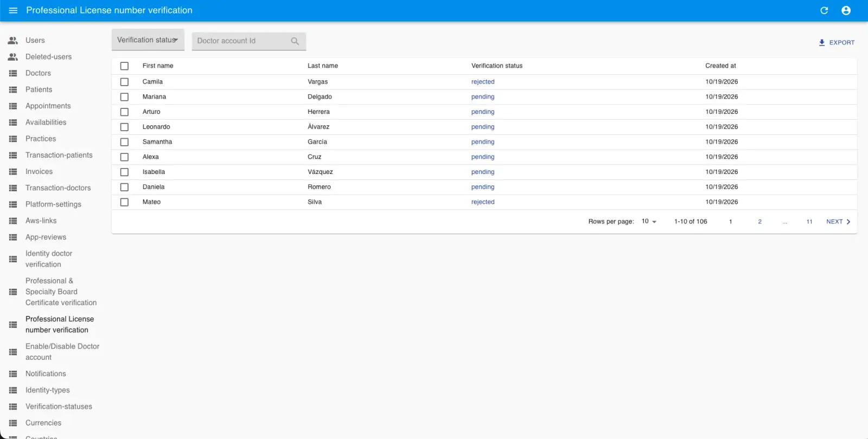The width and height of the screenshot is (868, 439).
Task: Click the EXPORT button
Action: pos(837,42)
